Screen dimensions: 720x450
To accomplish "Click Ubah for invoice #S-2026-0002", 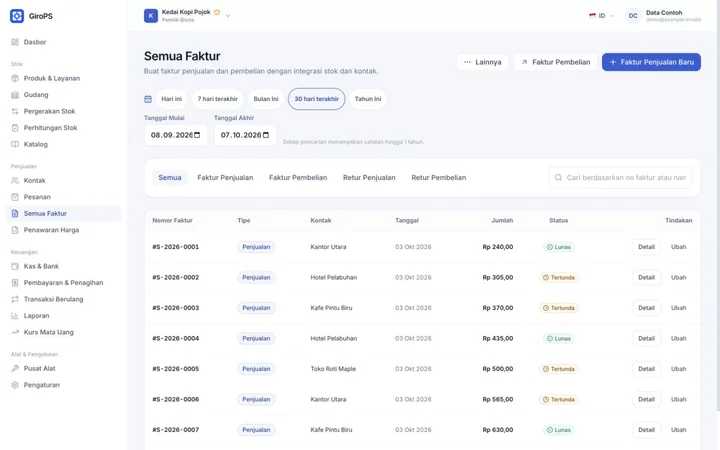I will click(x=678, y=278).
